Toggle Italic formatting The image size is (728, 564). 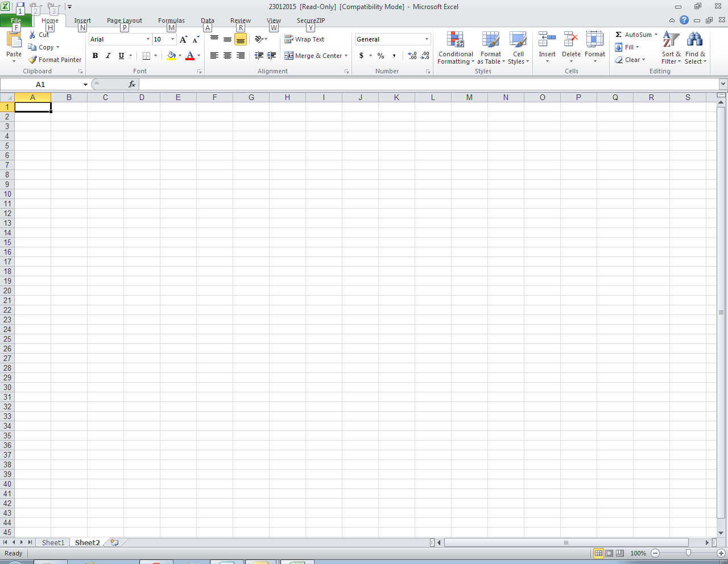pos(108,56)
